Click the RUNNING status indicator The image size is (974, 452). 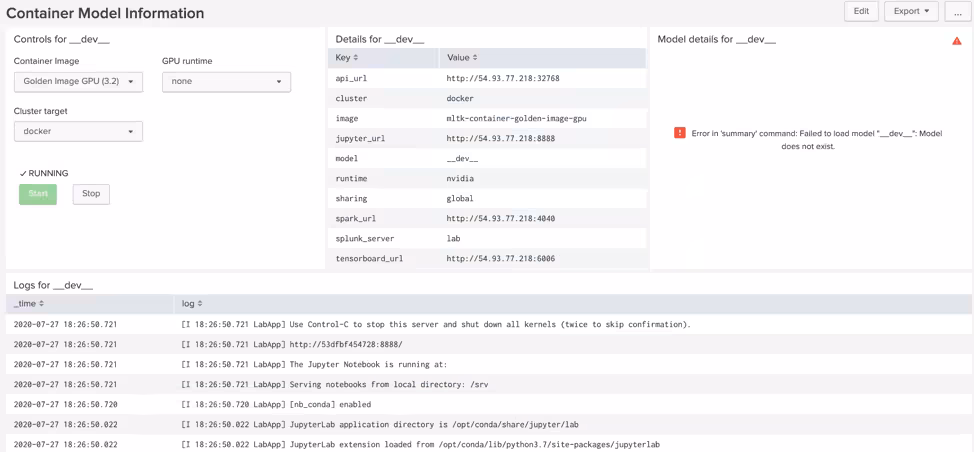click(44, 174)
